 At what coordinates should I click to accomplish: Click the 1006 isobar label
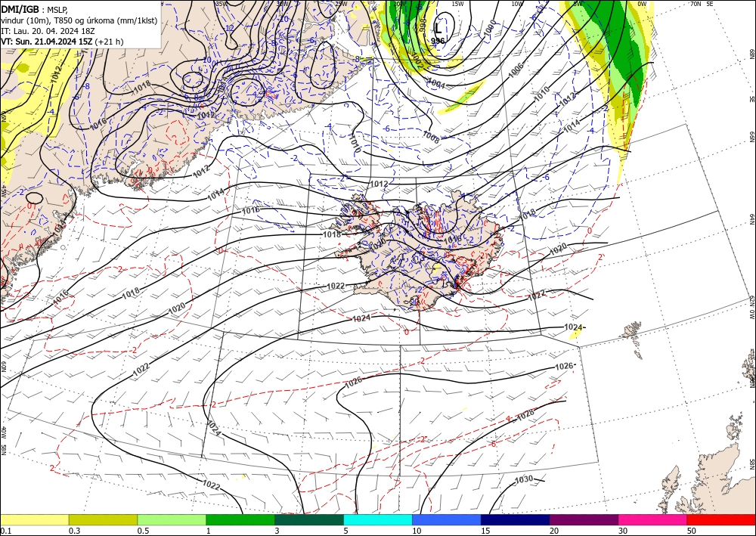pyautogui.click(x=516, y=70)
